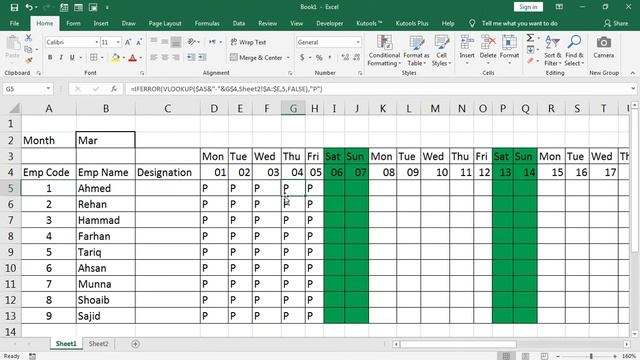Toggle bold formatting

click(x=50, y=58)
